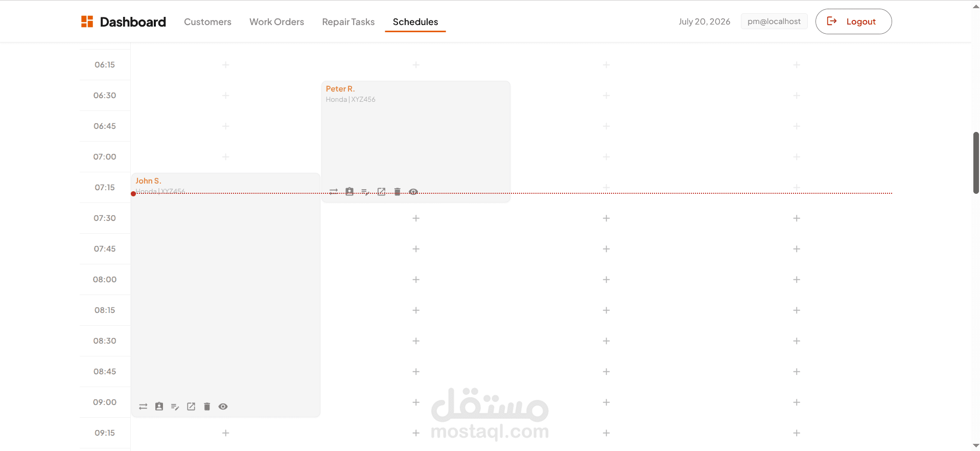Screen dimensions: 980x451
Task: Click Honda | XYZ456 on Peter R. card
Action: click(x=351, y=100)
